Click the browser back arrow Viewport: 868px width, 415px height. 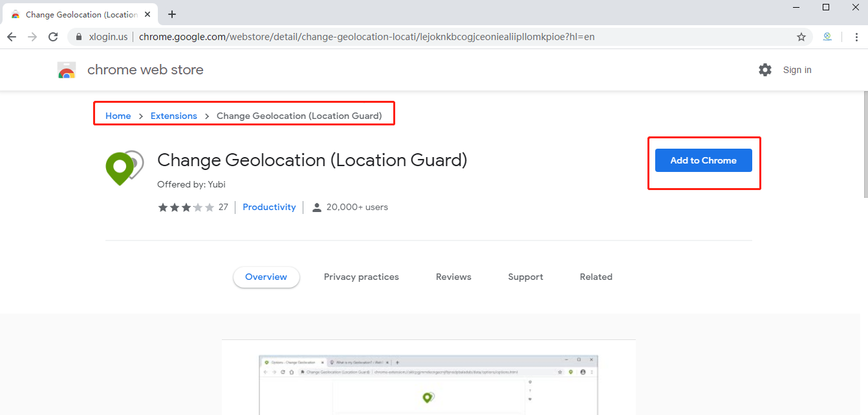[12, 37]
